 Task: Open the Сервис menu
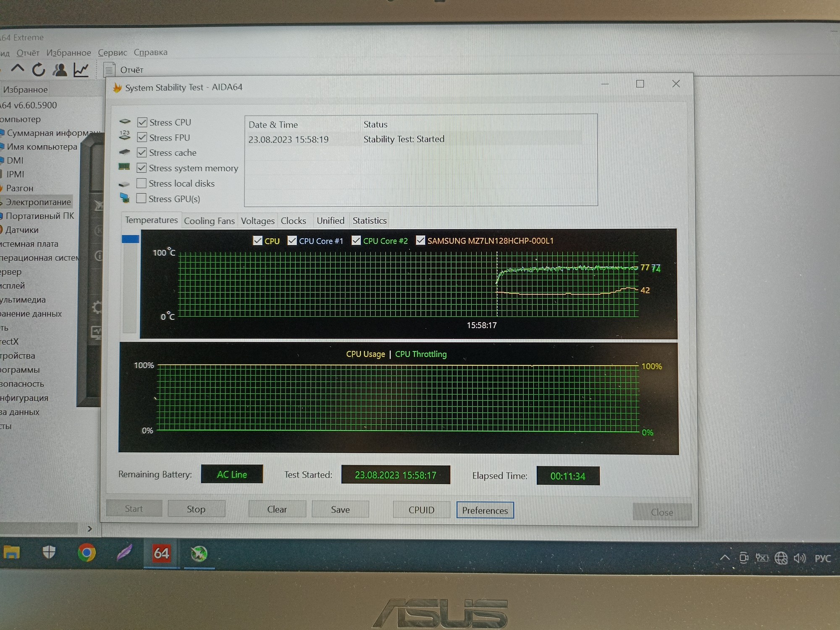(112, 52)
